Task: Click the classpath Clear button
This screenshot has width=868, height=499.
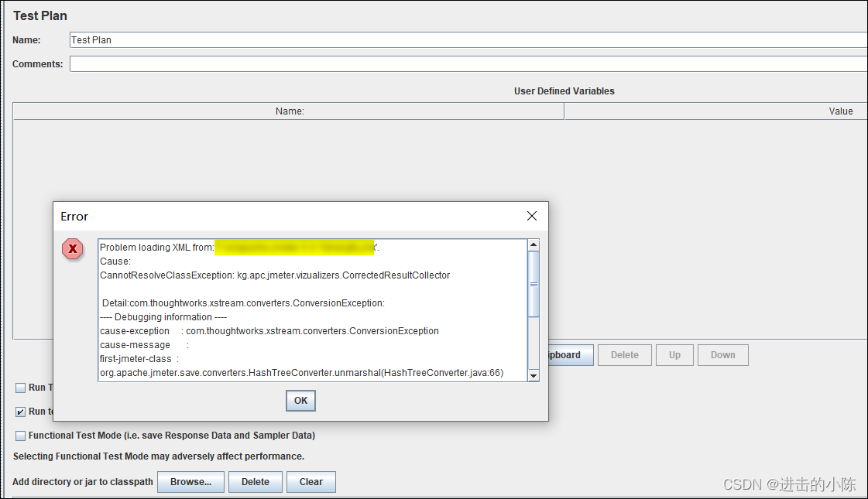Action: [x=311, y=482]
